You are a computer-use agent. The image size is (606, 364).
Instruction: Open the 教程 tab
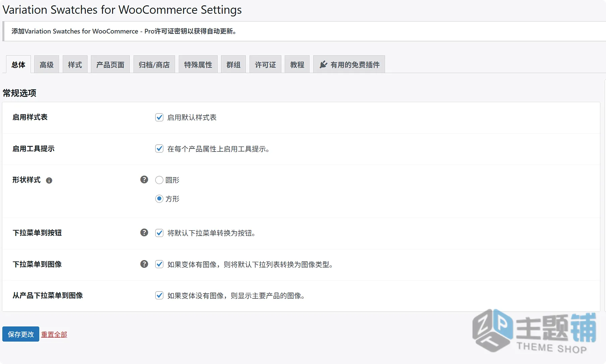(297, 64)
